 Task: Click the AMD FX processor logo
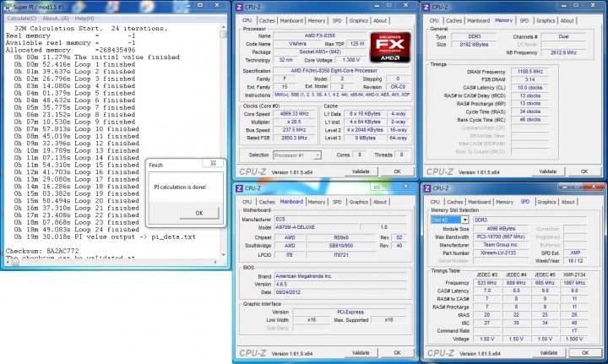coord(390,47)
